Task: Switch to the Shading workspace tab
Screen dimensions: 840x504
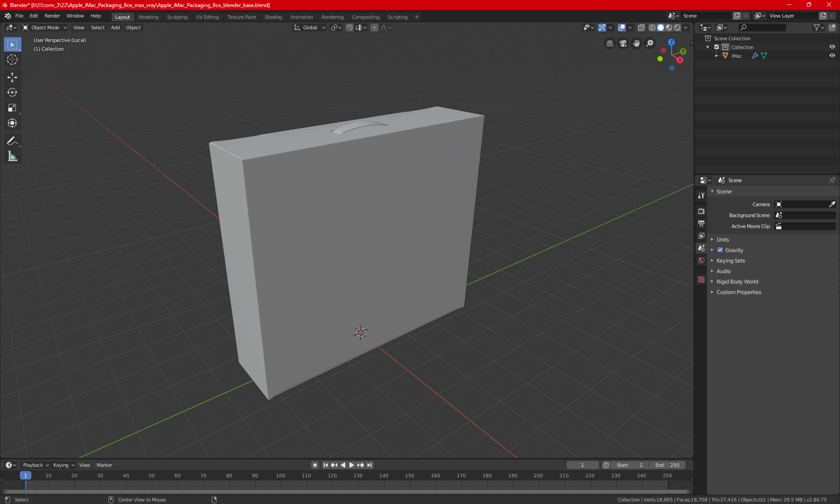Action: pos(273,17)
